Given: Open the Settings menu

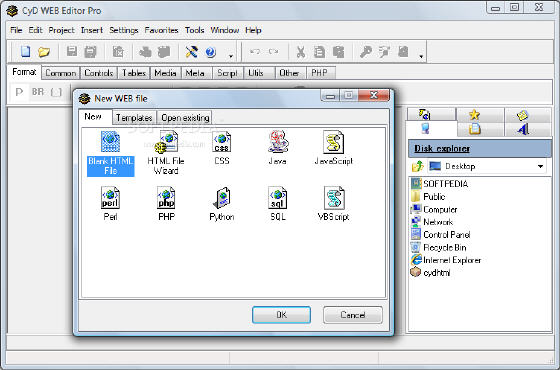Looking at the screenshot, I should pyautogui.click(x=124, y=30).
